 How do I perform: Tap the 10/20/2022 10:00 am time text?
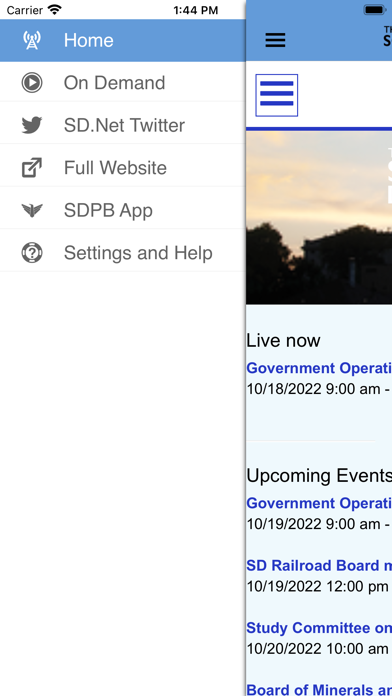pyautogui.click(x=317, y=649)
